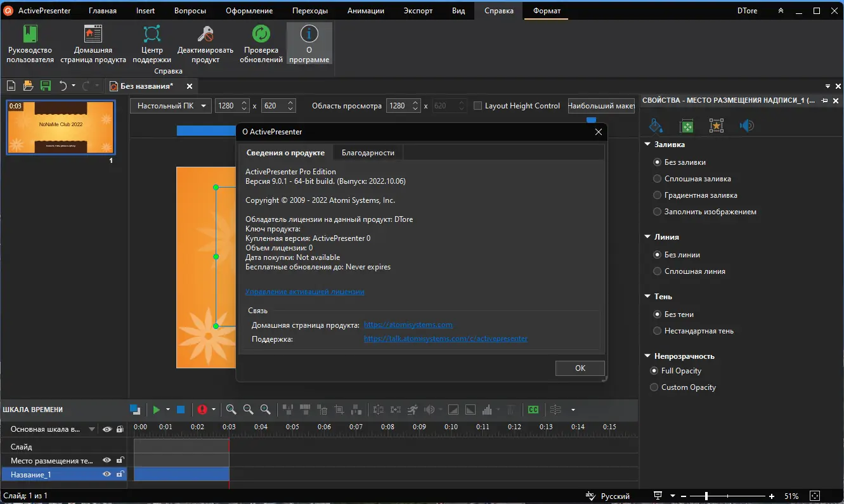Switch to the Благодарности tab
This screenshot has width=844, height=504.
point(368,153)
